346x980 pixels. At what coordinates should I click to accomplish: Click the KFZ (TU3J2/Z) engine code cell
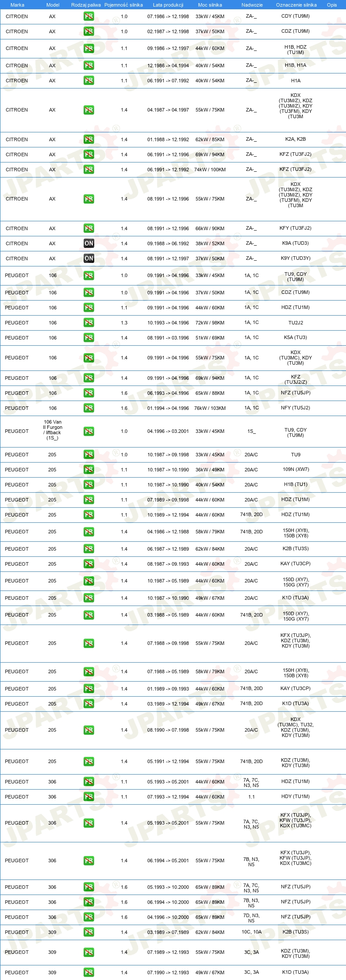(296, 379)
